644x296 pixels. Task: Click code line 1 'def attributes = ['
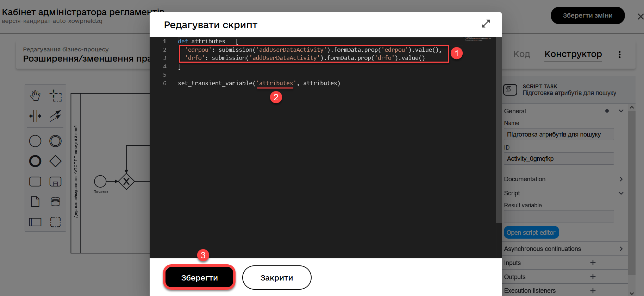(208, 41)
